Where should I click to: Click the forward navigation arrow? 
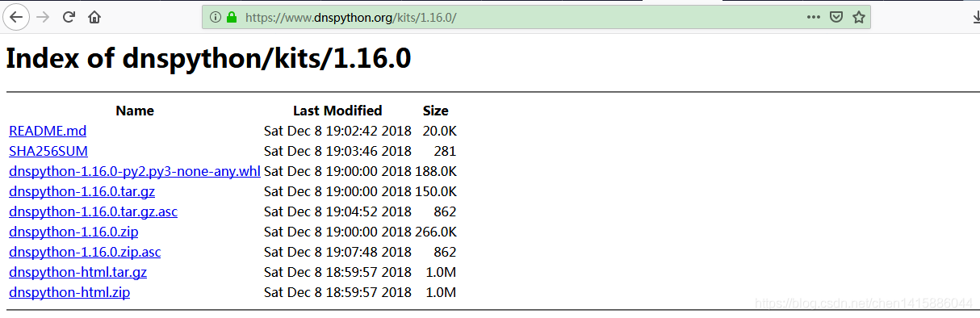[x=44, y=16]
